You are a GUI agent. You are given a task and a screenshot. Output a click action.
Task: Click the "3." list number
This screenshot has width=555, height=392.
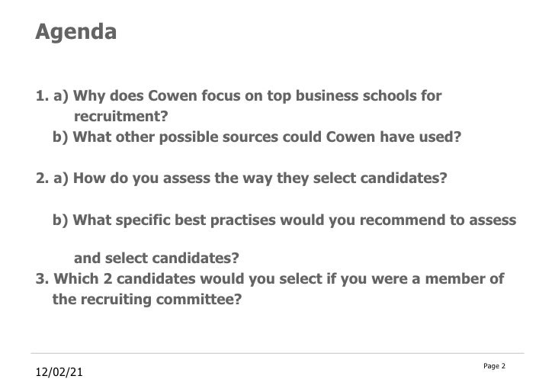click(x=42, y=278)
